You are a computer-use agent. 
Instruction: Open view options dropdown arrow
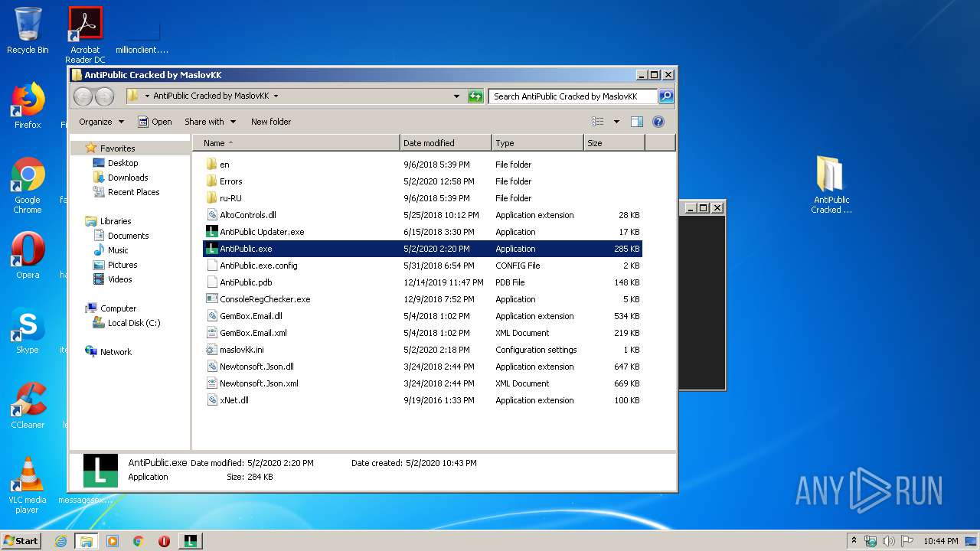616,122
